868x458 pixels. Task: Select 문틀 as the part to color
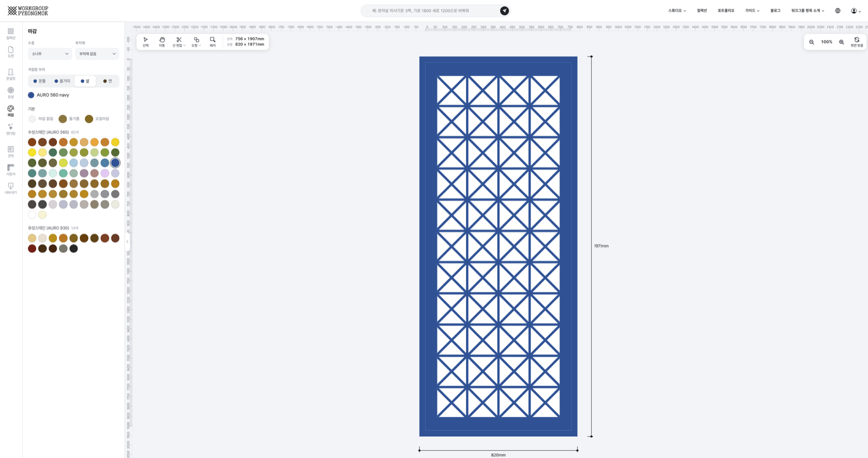point(39,81)
